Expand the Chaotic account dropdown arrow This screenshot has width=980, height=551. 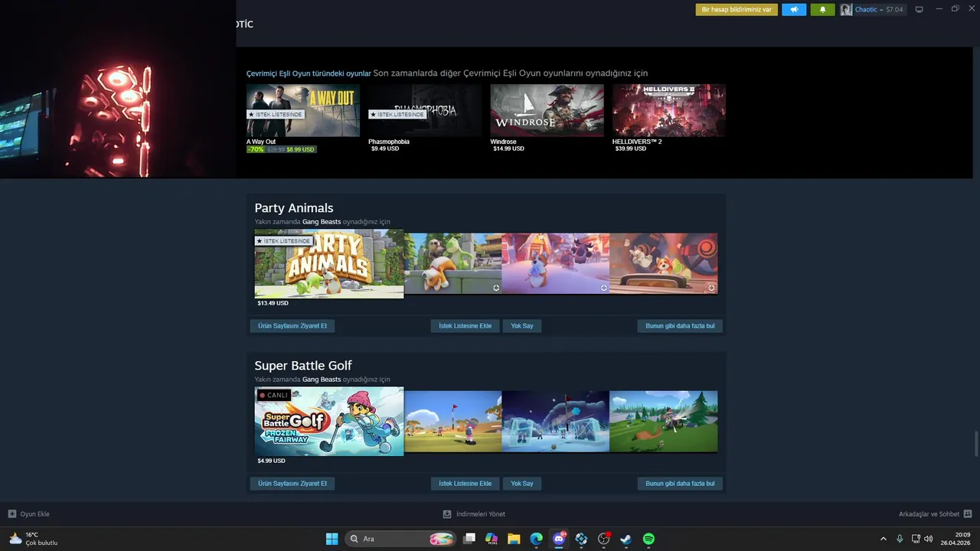pos(881,10)
